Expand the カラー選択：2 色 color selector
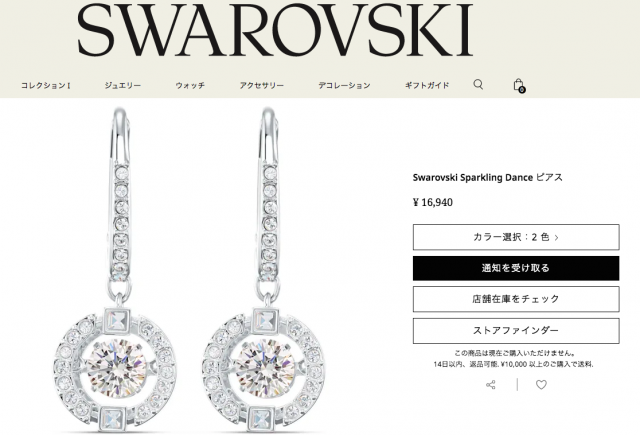 click(516, 237)
